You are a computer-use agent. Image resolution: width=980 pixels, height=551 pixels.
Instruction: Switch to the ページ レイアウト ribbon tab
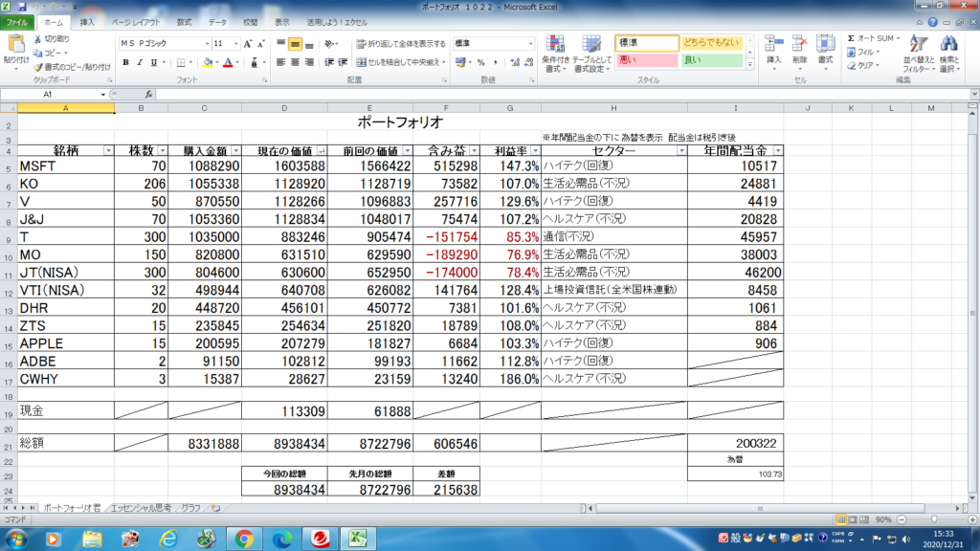coord(136,23)
